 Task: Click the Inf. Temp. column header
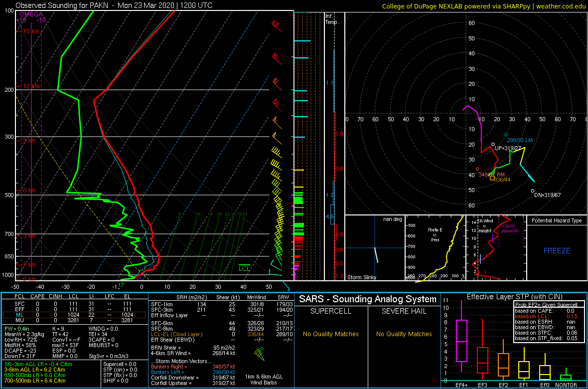(x=332, y=19)
